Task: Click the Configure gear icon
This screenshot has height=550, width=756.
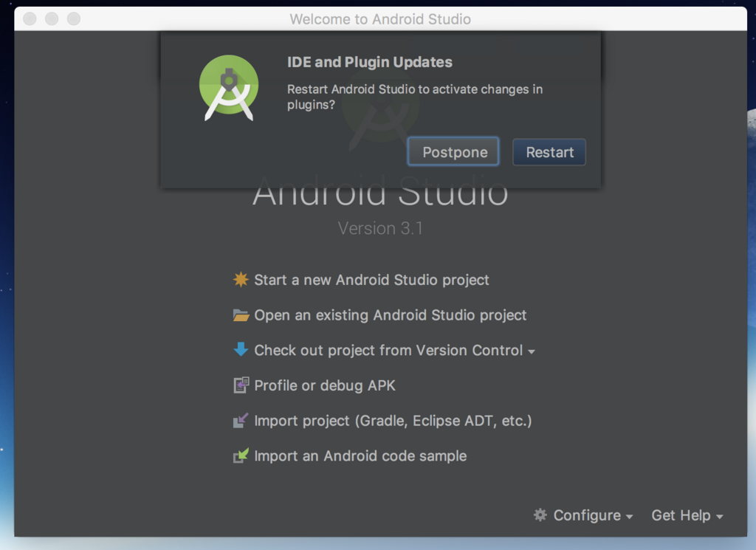Action: click(540, 515)
